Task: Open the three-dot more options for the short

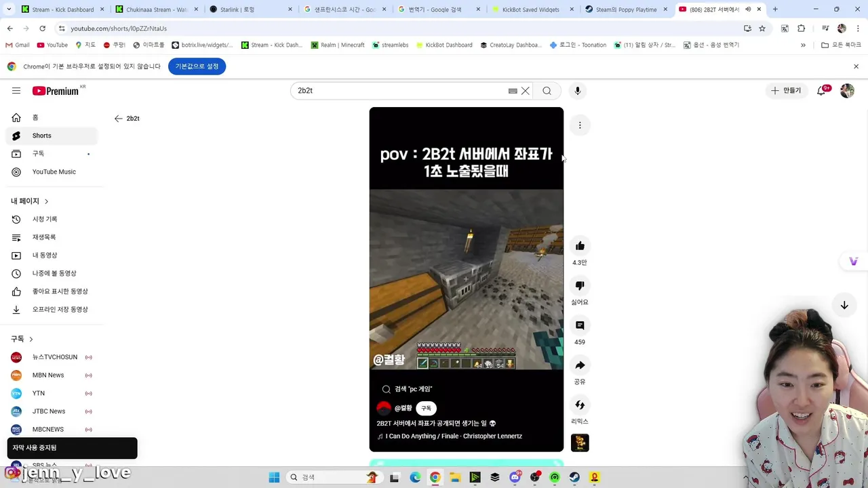Action: (x=580, y=125)
